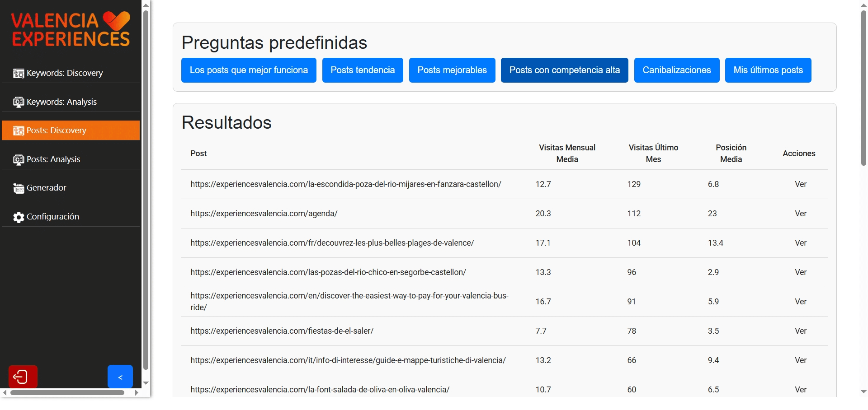Click the Keywords: Analysis sidebar icon
Screen dimensions: 868x410
pyautogui.click(x=19, y=102)
